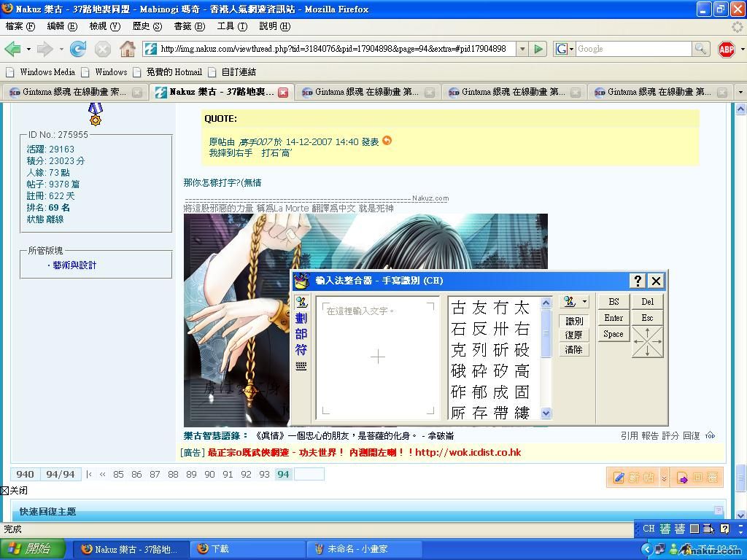
Task: Click the IME pad icon on language bar
Action: pos(708,529)
